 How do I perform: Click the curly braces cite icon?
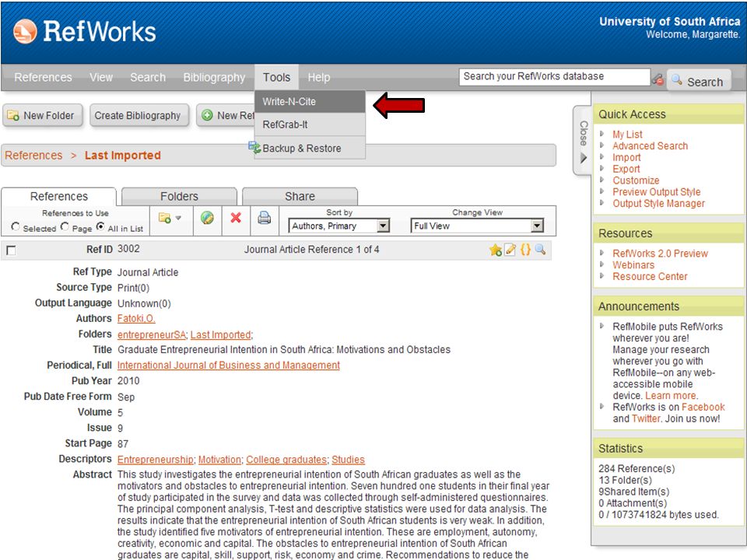[525, 249]
